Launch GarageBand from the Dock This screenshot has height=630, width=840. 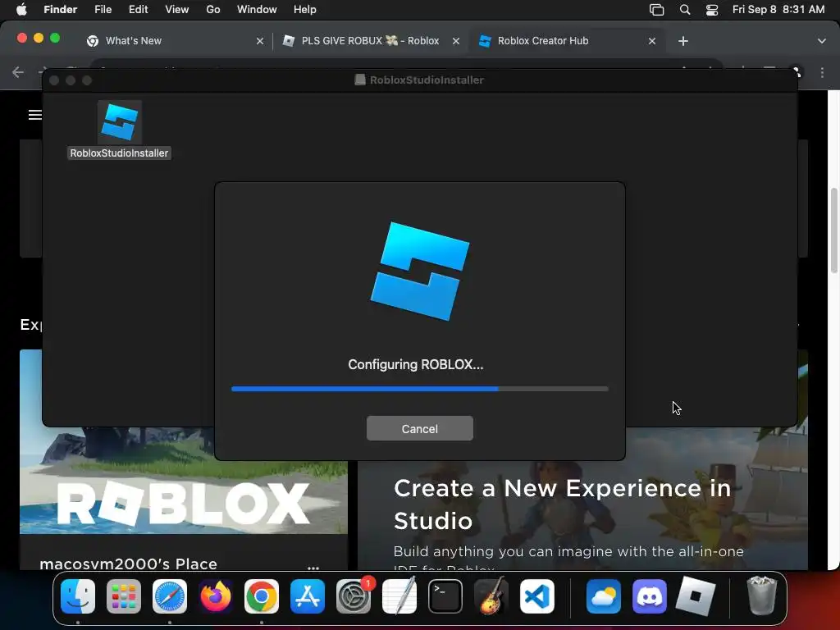click(491, 596)
